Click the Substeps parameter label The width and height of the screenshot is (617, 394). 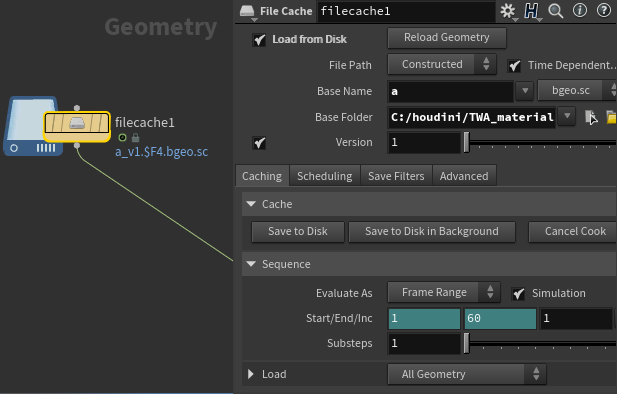(349, 343)
